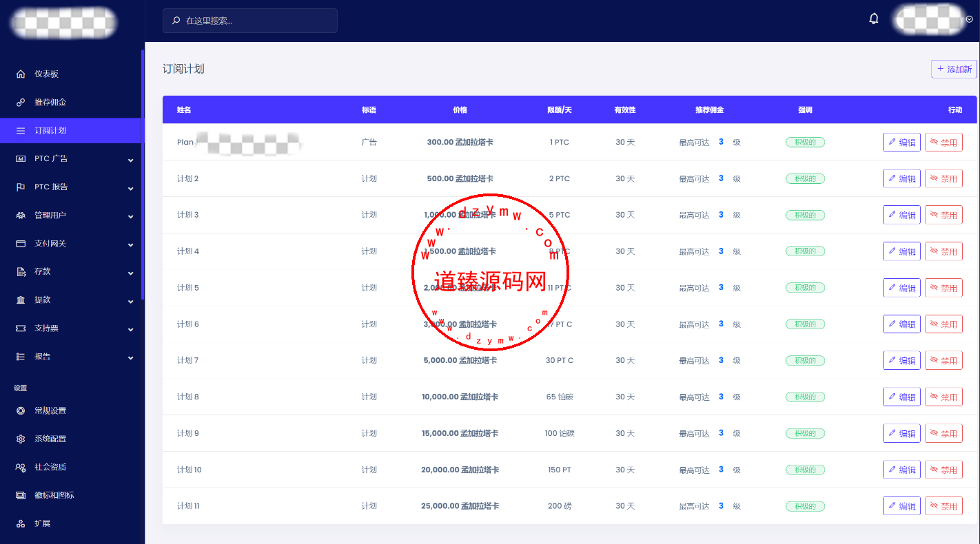Click the PTC 报告 flag icon
Screen dimensions: 980x544
[21, 187]
